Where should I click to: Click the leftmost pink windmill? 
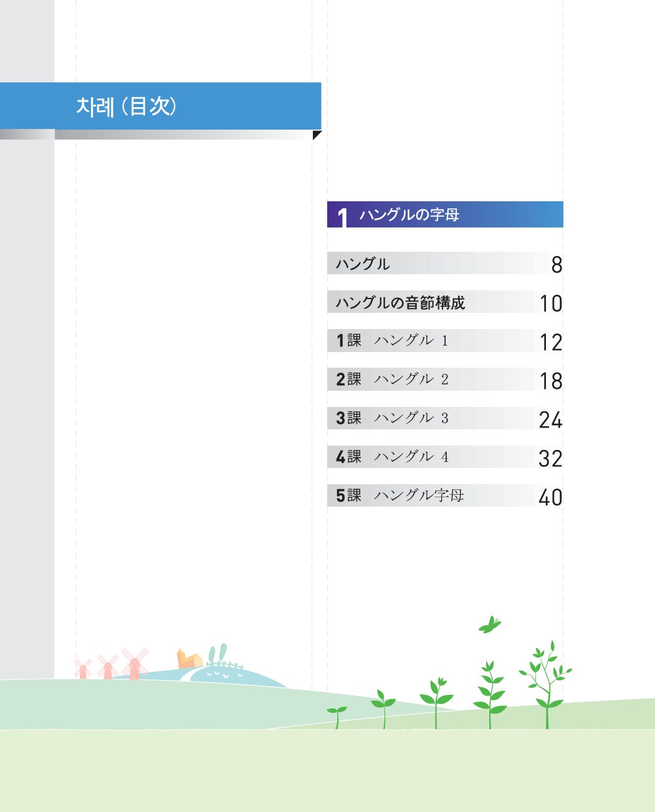point(83,669)
